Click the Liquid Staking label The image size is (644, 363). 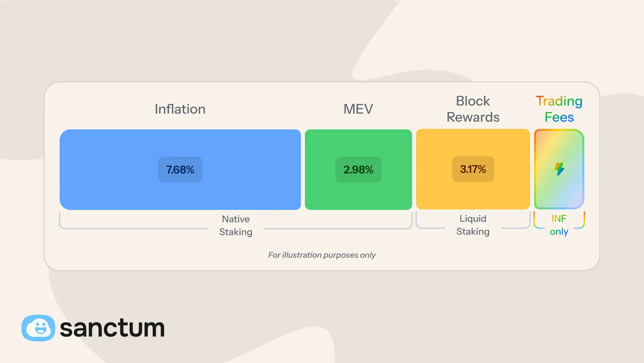(x=473, y=225)
